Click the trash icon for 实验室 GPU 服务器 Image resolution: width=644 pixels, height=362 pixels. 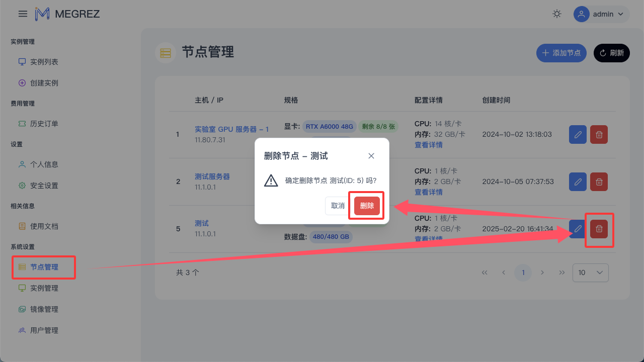tap(599, 135)
